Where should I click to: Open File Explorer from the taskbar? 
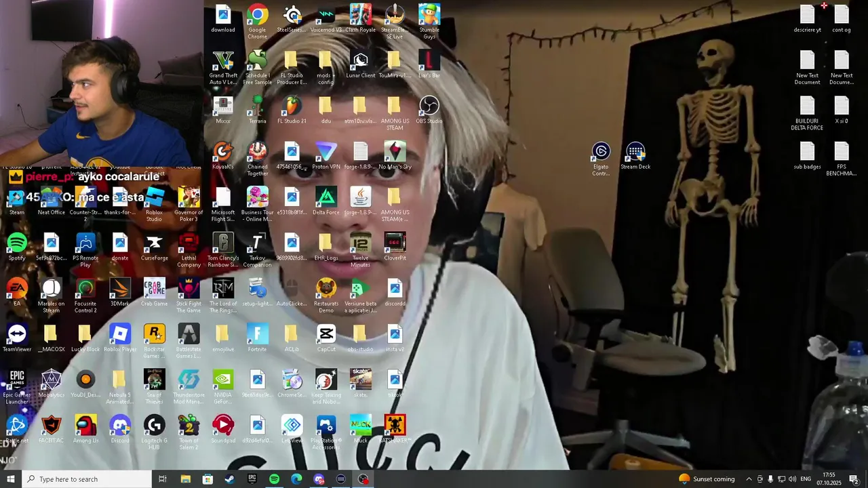[x=185, y=479]
